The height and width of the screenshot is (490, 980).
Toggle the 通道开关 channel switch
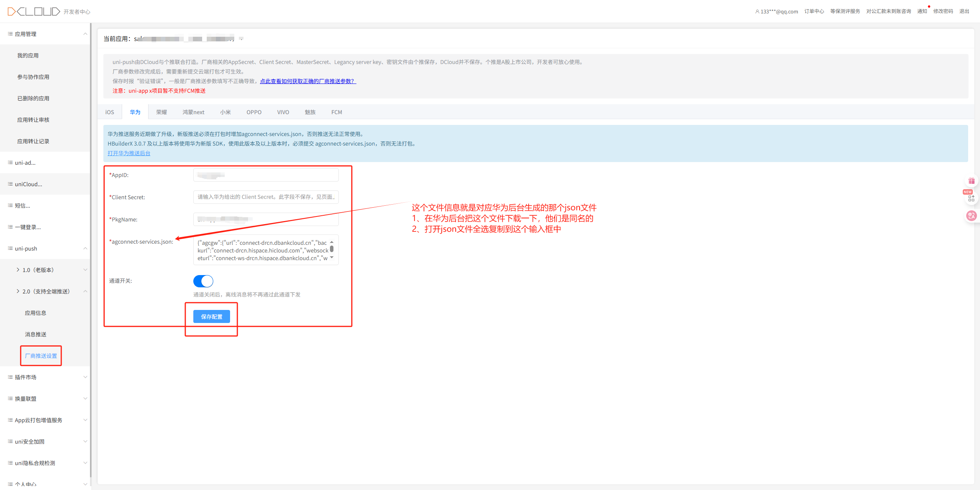point(203,281)
